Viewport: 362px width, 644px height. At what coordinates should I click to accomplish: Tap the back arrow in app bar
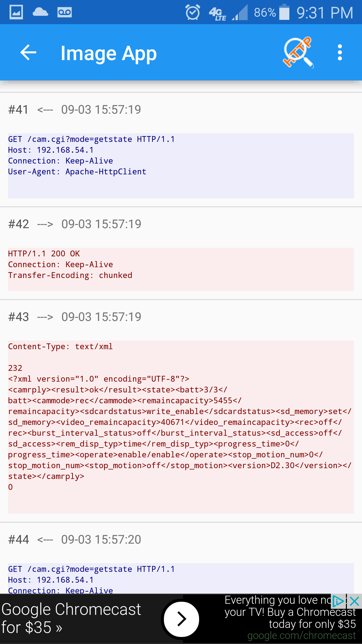click(28, 53)
